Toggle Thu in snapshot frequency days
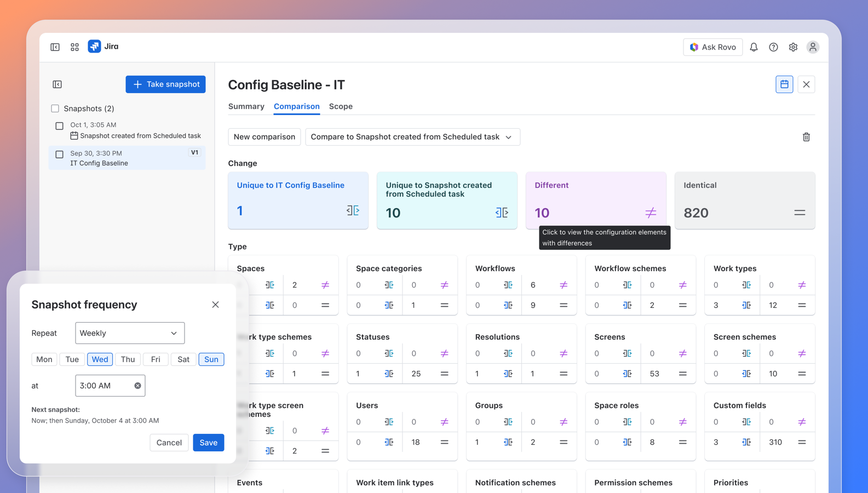 coord(128,359)
